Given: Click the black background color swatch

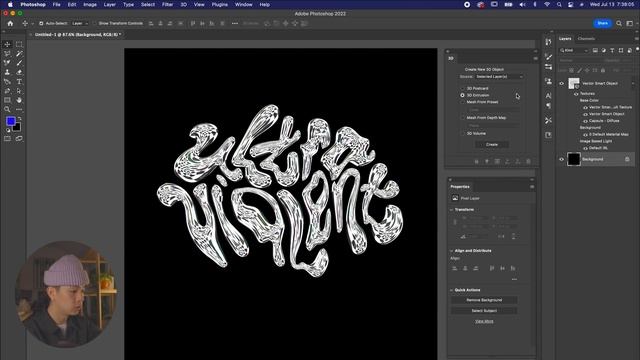Looking at the screenshot, I should [18, 128].
